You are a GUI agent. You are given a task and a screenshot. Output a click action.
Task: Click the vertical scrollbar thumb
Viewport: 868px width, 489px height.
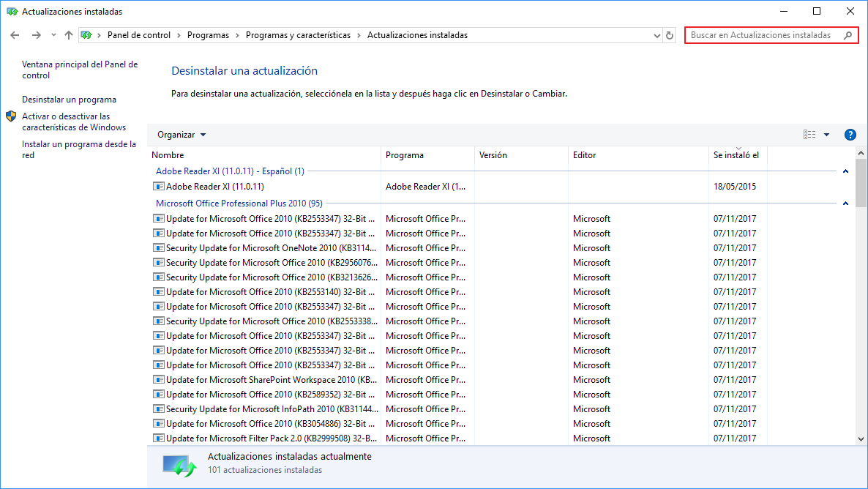click(x=861, y=183)
